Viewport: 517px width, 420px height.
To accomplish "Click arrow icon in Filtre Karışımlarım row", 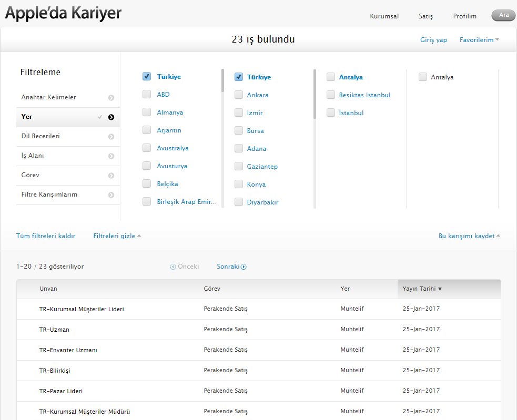I will (111, 195).
